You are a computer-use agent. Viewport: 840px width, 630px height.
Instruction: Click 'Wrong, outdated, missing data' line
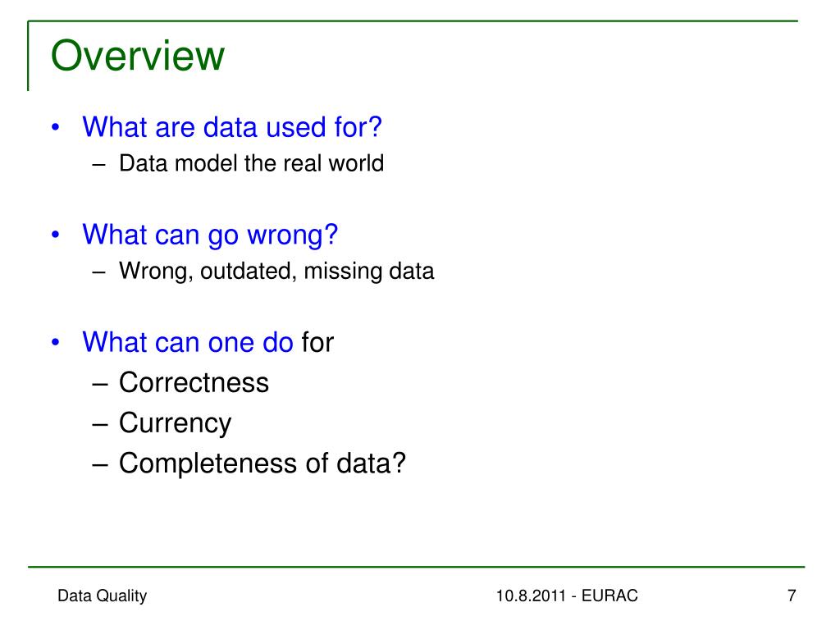(x=276, y=271)
